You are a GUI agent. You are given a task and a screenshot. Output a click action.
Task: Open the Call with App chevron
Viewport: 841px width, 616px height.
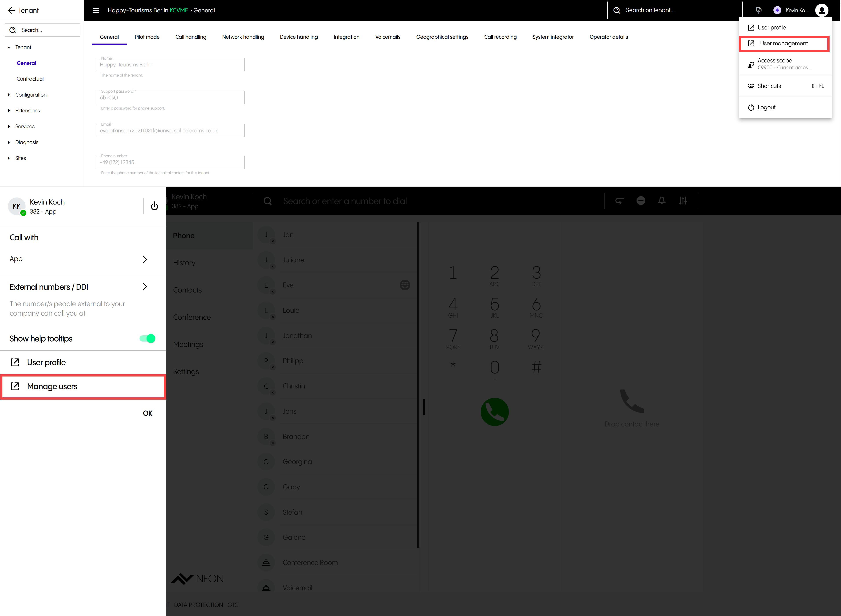click(145, 259)
